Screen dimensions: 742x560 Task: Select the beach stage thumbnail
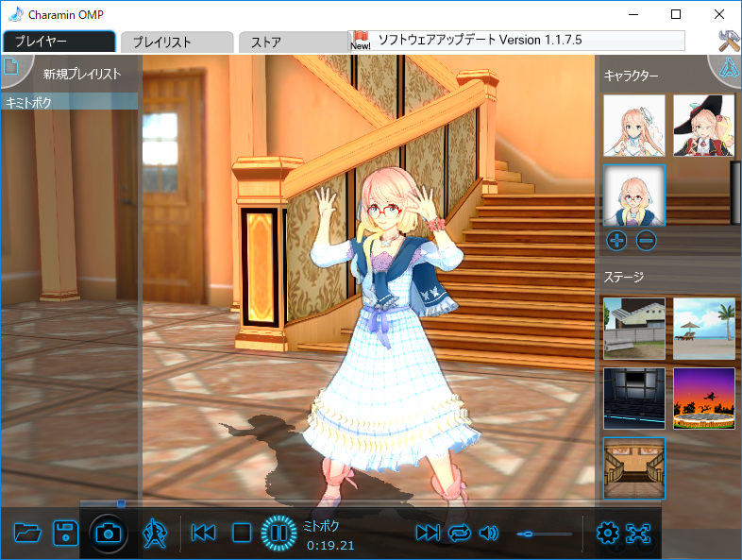[703, 329]
